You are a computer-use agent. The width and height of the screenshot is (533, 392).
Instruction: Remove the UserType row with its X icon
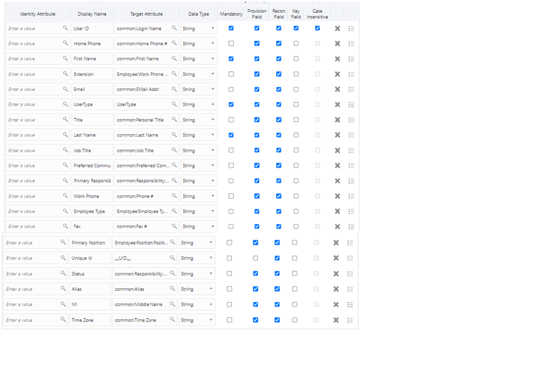(336, 104)
